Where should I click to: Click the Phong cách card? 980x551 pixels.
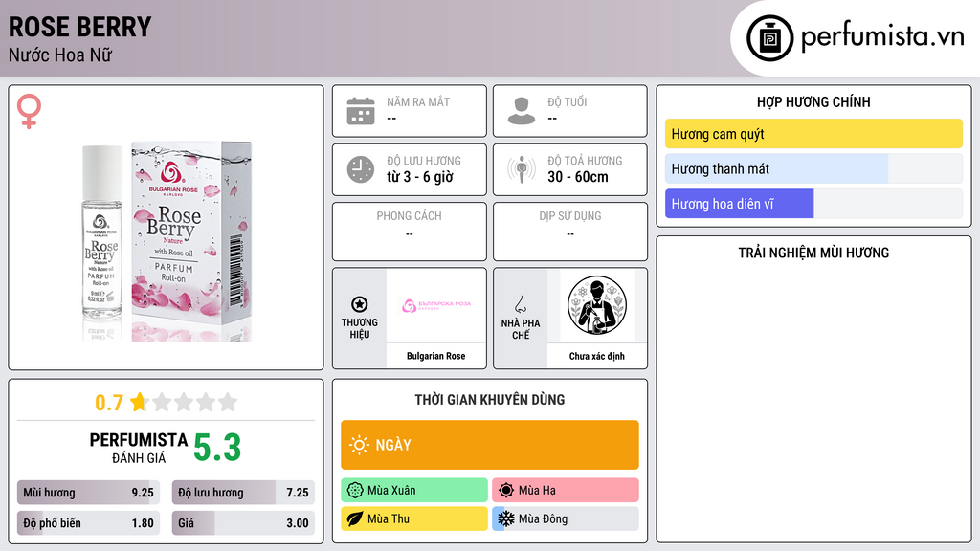[410, 231]
